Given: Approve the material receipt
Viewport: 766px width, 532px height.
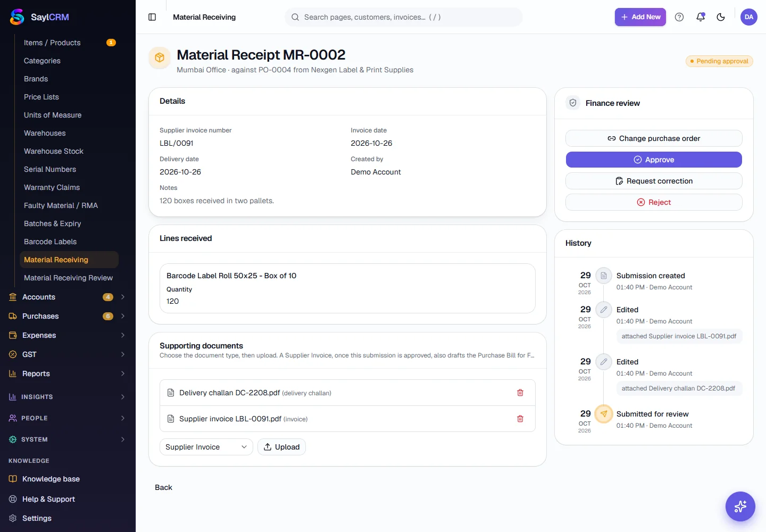Looking at the screenshot, I should 654,160.
